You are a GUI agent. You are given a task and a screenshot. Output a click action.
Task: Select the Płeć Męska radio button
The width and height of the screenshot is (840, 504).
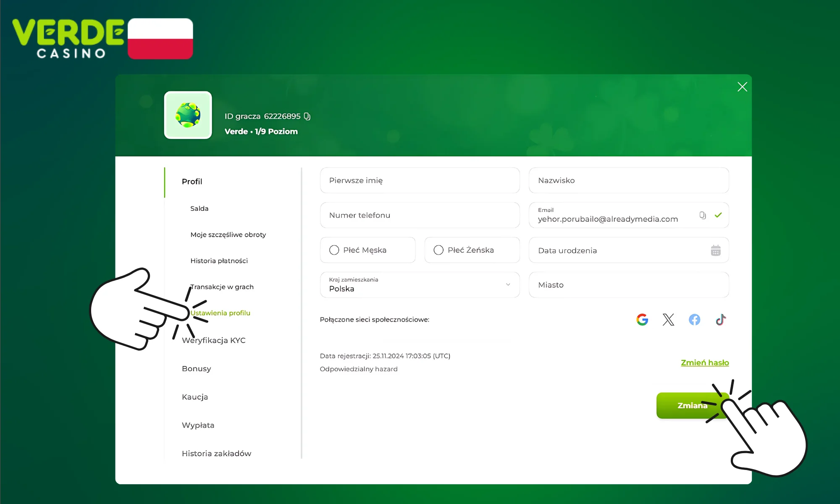[334, 250]
